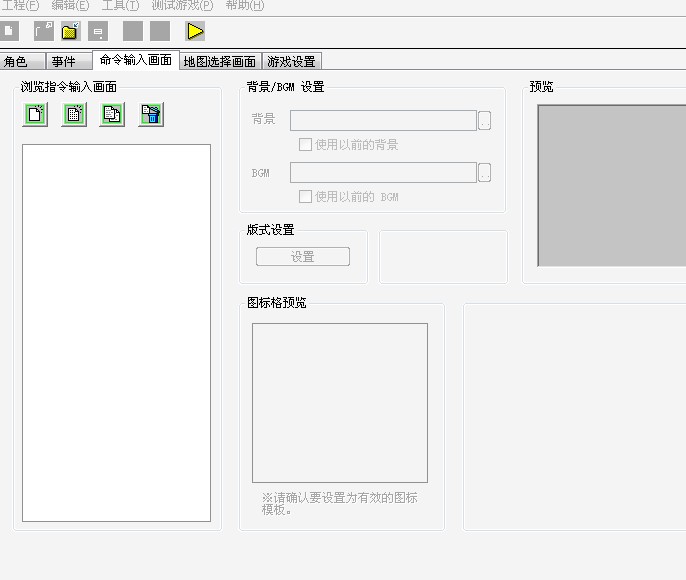
Task: Click the 图标格预览 preview box
Action: click(x=340, y=403)
